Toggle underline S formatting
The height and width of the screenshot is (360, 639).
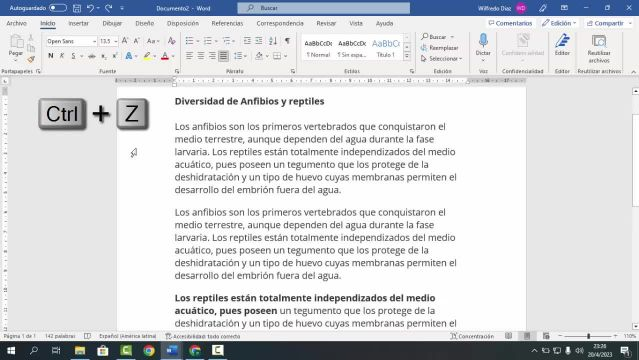click(x=73, y=56)
